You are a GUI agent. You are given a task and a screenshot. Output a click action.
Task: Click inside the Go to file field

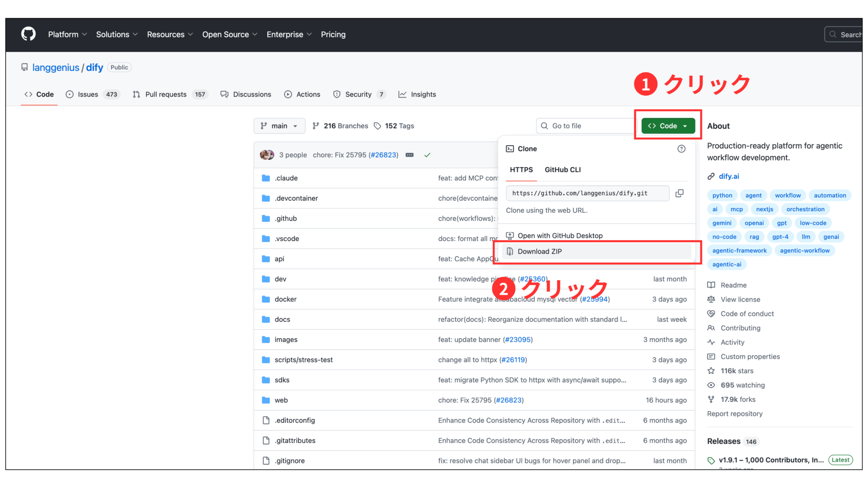[x=585, y=125]
